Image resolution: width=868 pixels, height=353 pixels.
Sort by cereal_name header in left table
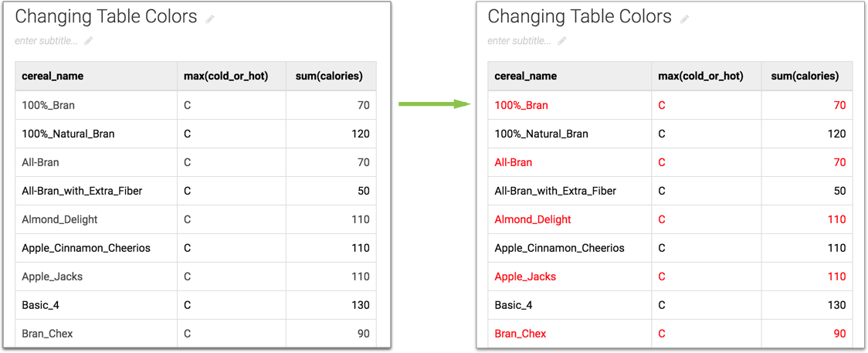click(53, 76)
